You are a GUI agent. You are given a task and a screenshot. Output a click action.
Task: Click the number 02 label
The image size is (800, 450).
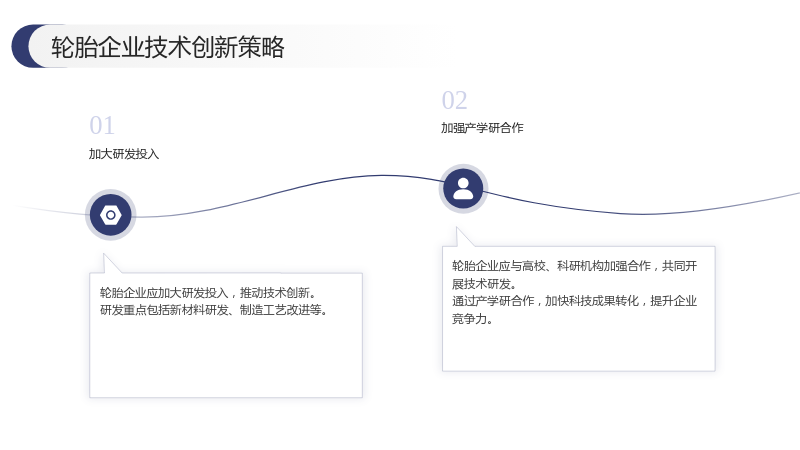[454, 100]
